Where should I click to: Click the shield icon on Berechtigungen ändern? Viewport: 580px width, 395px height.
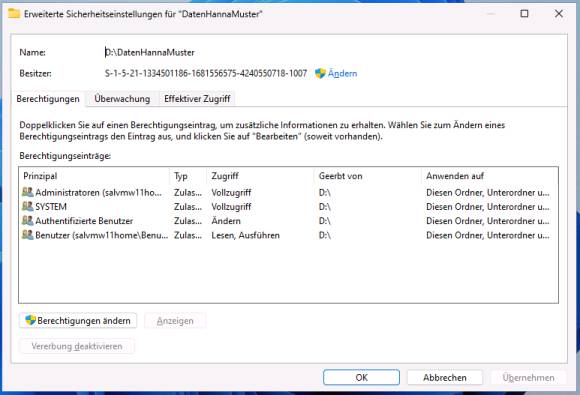tap(30, 320)
